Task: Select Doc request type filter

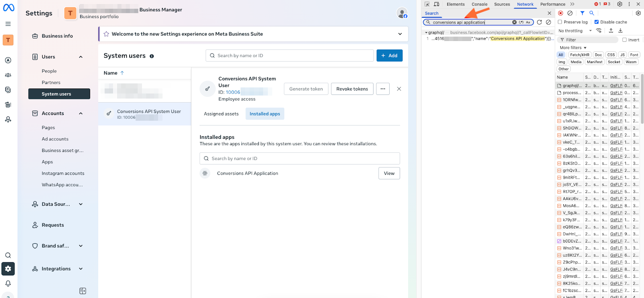Action: click(x=599, y=55)
